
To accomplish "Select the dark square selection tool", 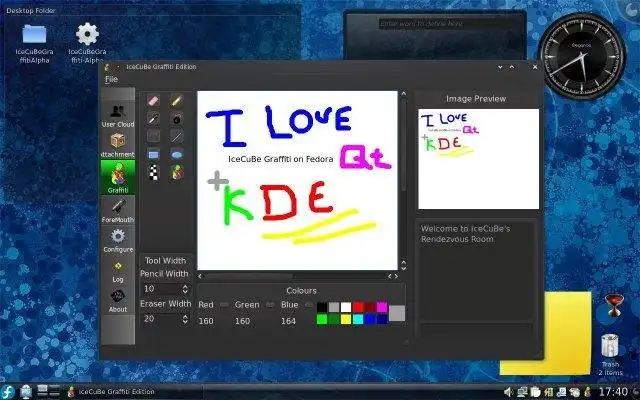I will click(x=153, y=136).
